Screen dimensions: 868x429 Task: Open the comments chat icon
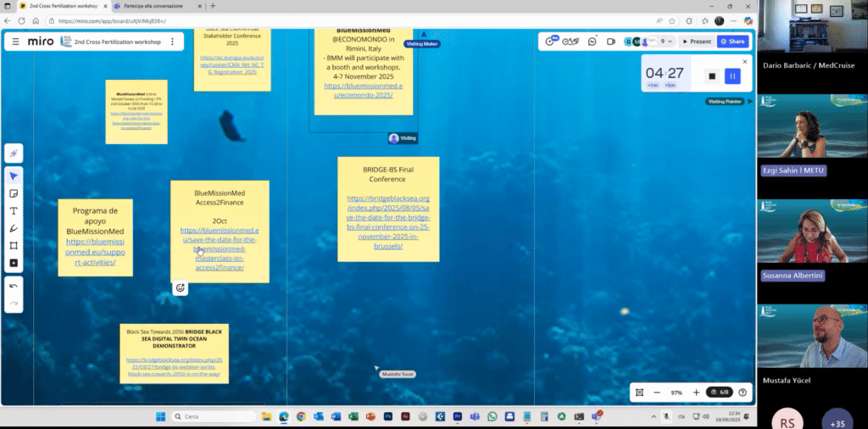[x=592, y=41]
